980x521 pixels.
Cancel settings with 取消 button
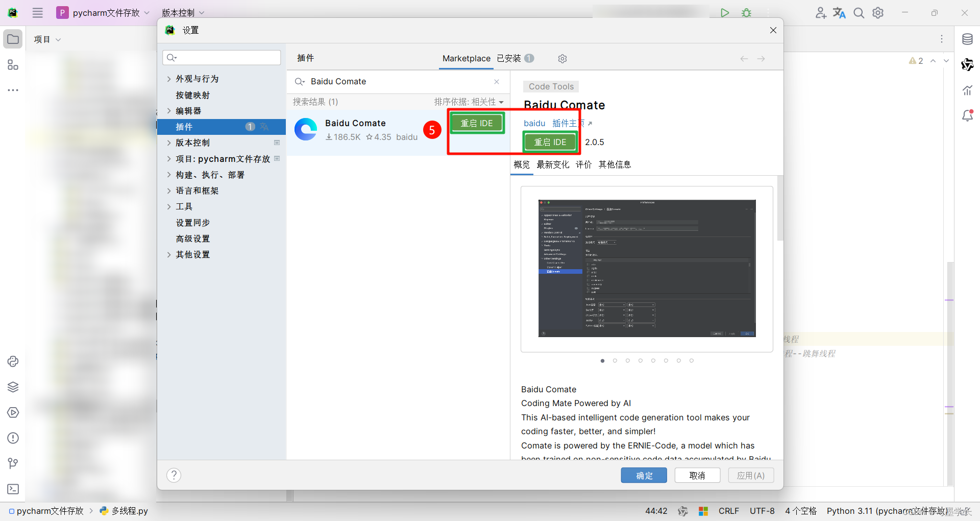tap(697, 476)
